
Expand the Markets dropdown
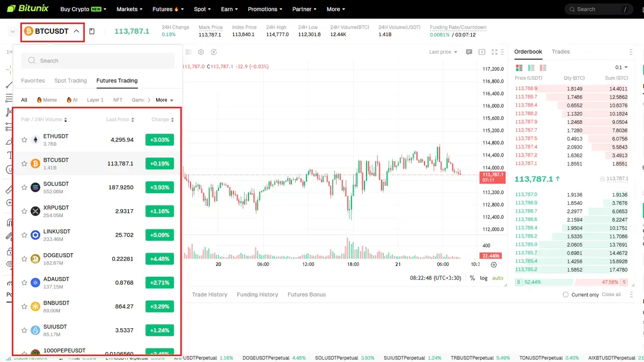tap(129, 9)
